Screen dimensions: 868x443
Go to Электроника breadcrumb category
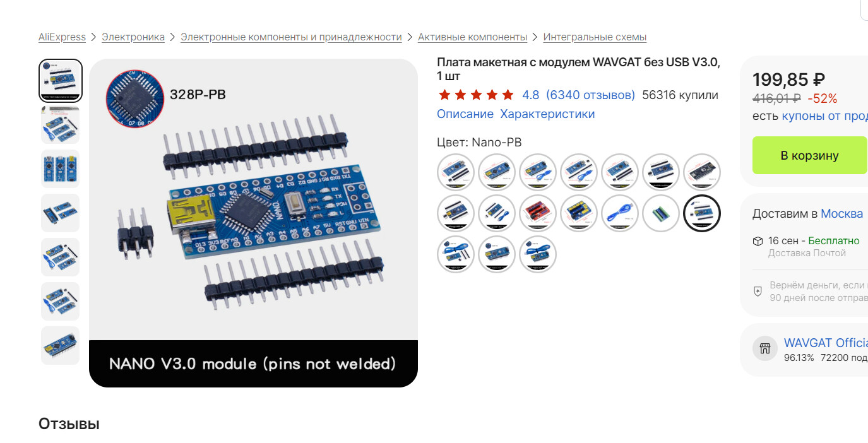pyautogui.click(x=133, y=37)
